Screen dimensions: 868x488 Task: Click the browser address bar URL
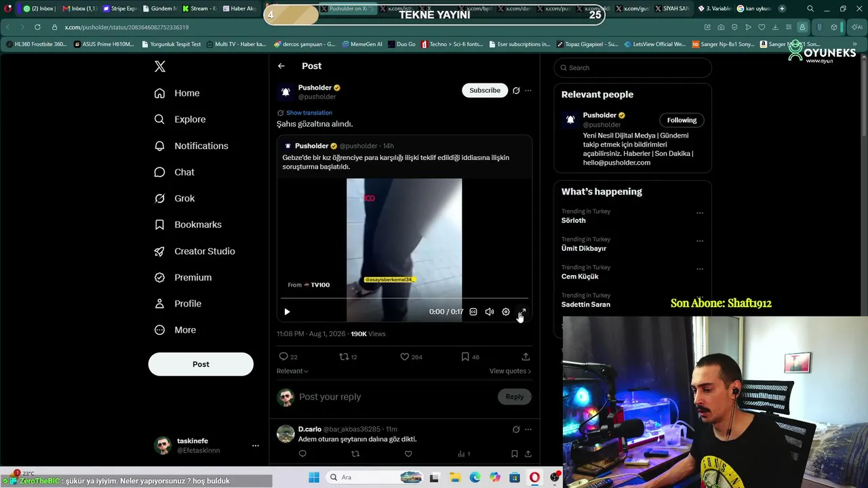(127, 27)
